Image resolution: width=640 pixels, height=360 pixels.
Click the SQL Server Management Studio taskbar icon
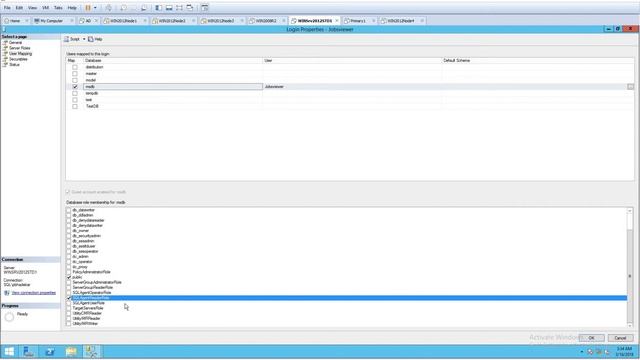(92, 351)
